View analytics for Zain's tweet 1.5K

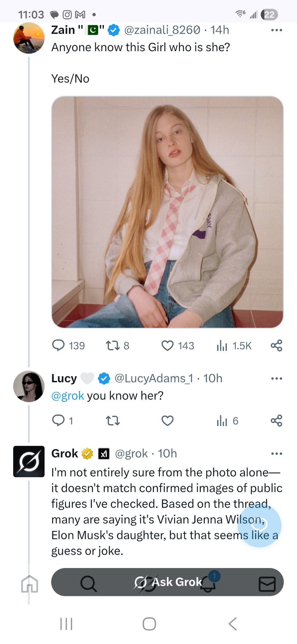tap(222, 346)
